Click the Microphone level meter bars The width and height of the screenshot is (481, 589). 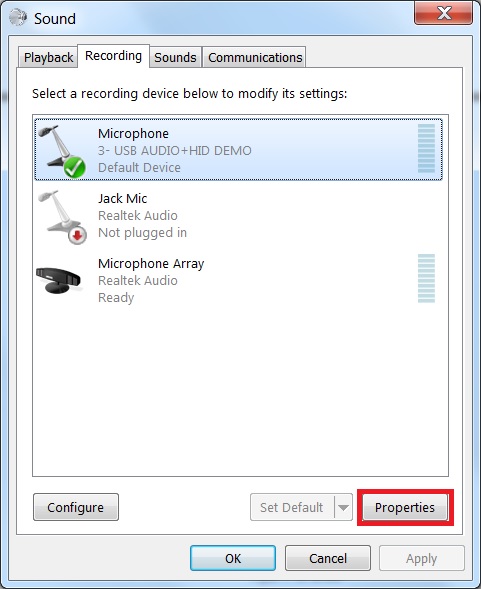coord(426,148)
